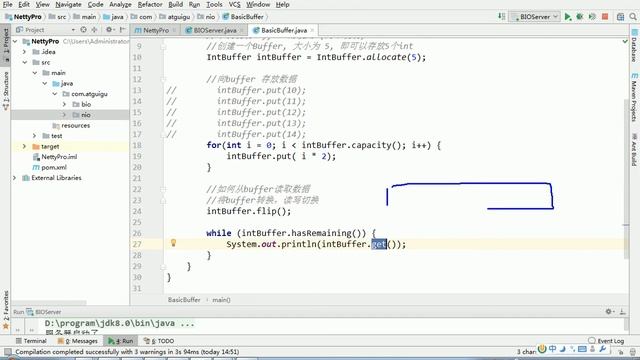Expand the test folder
Screen dimensions: 640x360
(x=35, y=136)
